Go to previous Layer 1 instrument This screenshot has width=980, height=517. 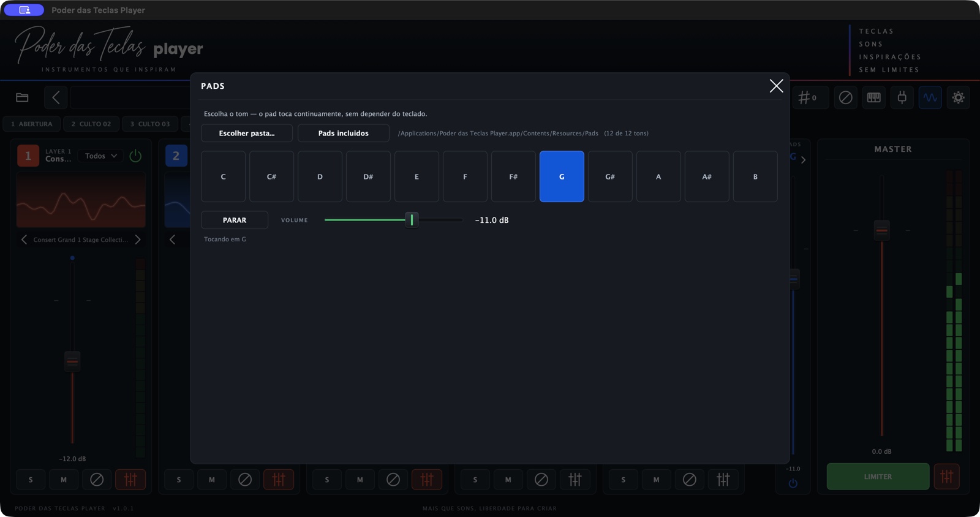(x=24, y=240)
